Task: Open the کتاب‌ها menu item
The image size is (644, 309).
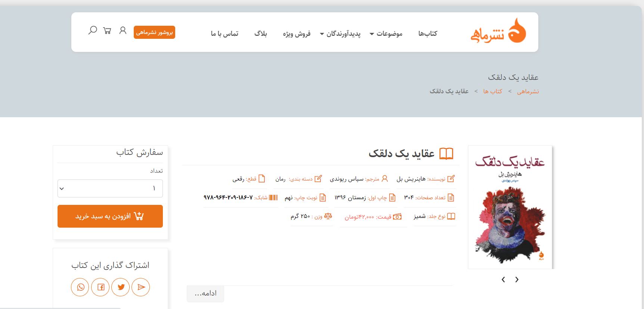Action: click(427, 34)
